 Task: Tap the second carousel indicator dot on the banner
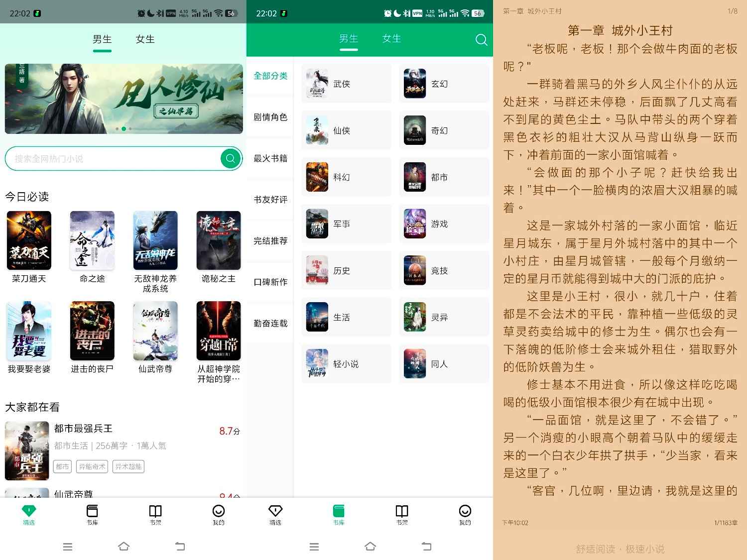pyautogui.click(x=123, y=129)
